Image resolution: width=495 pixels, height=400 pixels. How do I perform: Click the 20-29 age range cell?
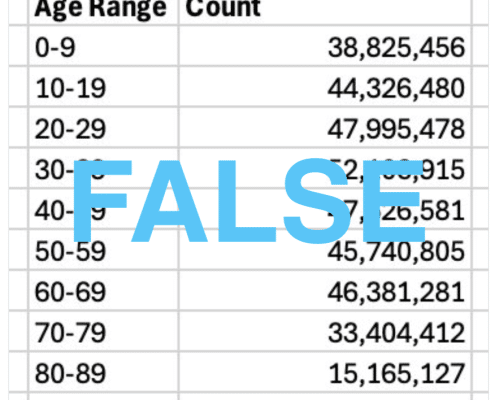[x=104, y=128]
